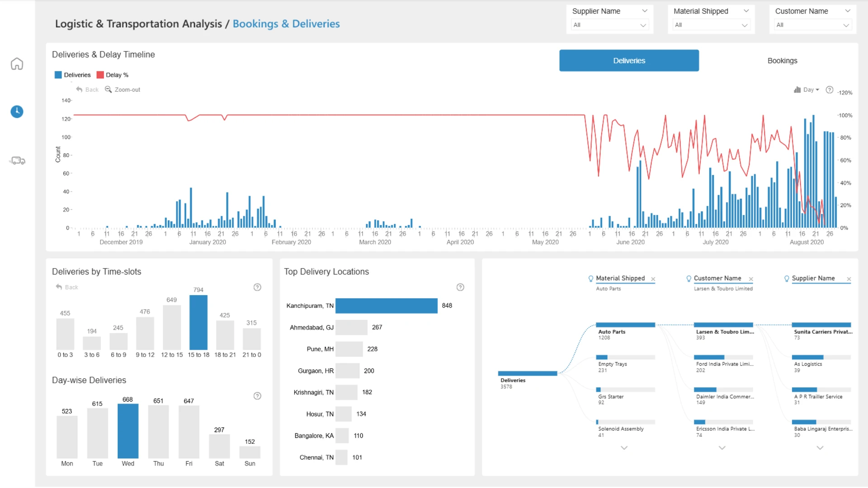Expand more Supplier Name items
This screenshot has height=488, width=868.
[820, 448]
